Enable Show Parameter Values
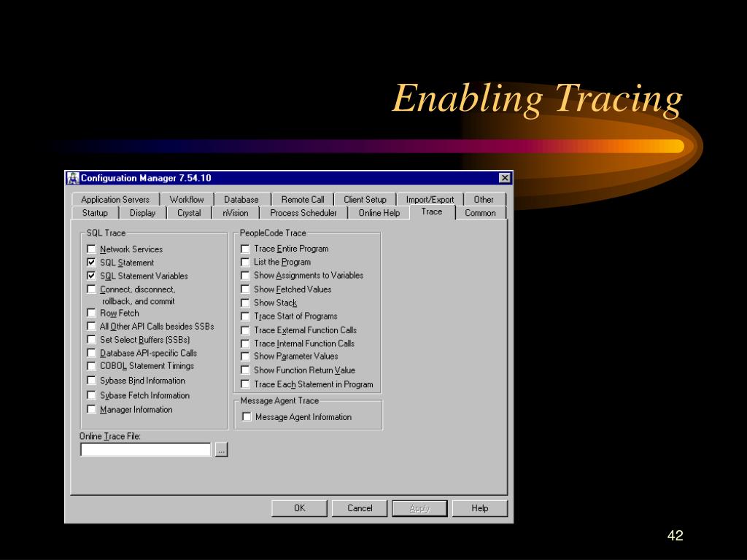Screen dimensions: 747x560 (245, 356)
